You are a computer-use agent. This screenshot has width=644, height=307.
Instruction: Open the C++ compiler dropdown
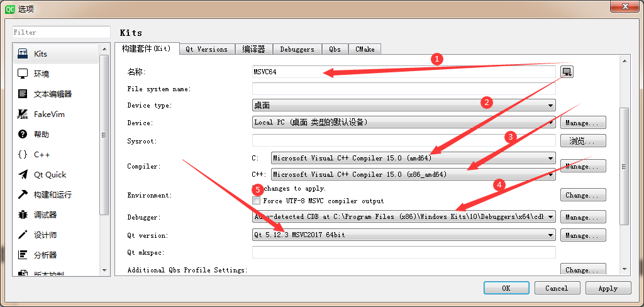(x=413, y=175)
